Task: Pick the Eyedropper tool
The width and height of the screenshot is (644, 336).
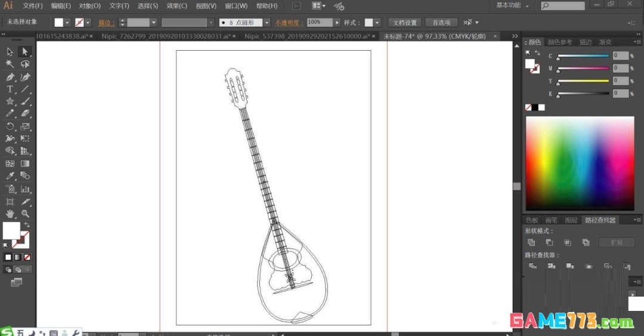Action: [10, 176]
